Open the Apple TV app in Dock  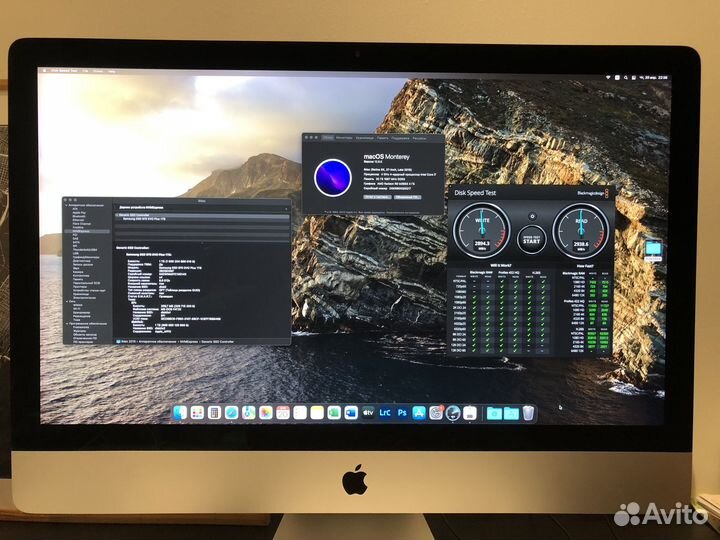(x=368, y=413)
